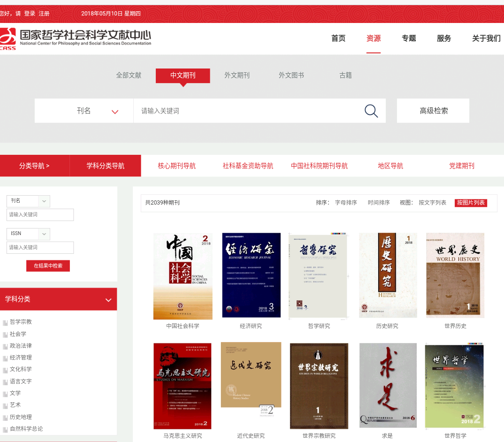Open sidebar 刊名 filter dropdown
The width and height of the screenshot is (504, 442).
pyautogui.click(x=28, y=201)
